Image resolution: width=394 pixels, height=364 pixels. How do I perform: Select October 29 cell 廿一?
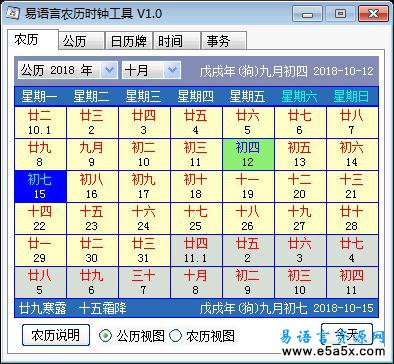coord(40,251)
